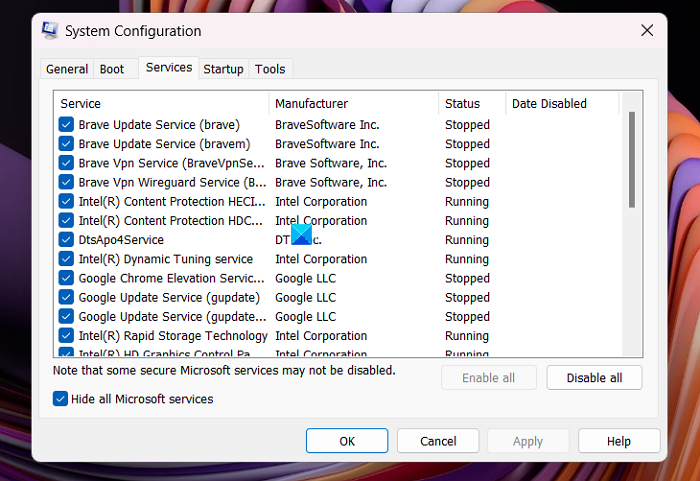Switch to the Startup tab
Image resolution: width=700 pixels, height=481 pixels.
[223, 69]
